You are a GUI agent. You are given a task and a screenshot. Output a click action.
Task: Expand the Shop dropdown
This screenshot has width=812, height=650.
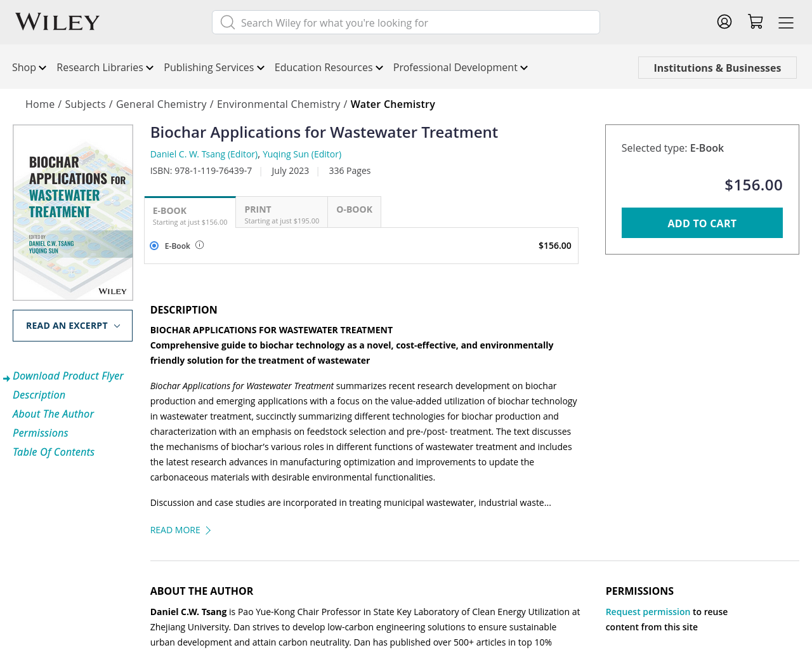point(29,67)
